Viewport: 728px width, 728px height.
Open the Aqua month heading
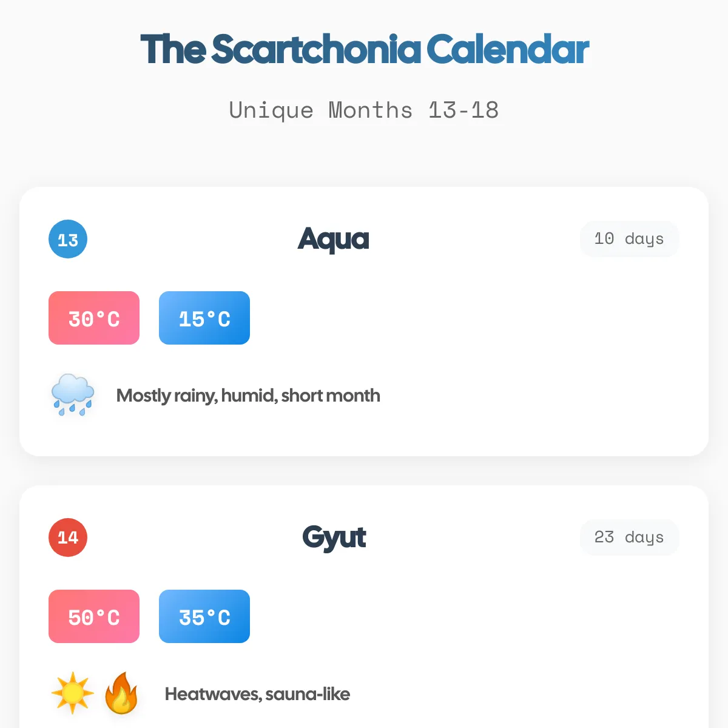point(334,239)
